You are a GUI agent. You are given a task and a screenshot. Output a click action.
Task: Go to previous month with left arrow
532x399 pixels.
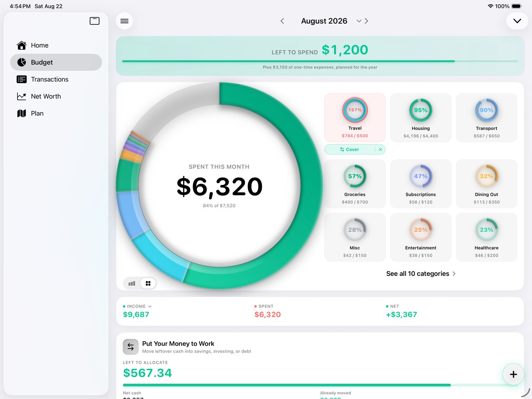pyautogui.click(x=282, y=21)
